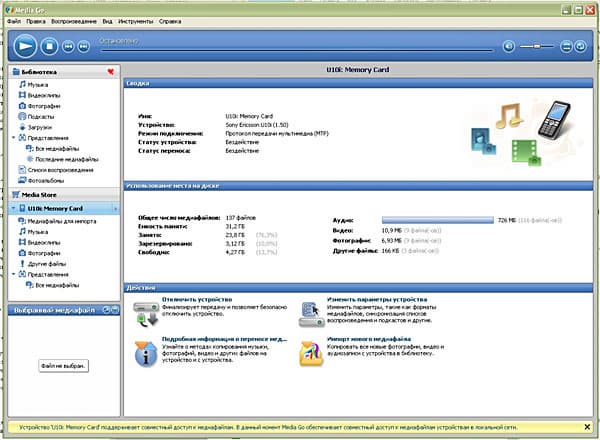Click Отключить устройство link
The height and width of the screenshot is (440, 600).
coord(197,300)
